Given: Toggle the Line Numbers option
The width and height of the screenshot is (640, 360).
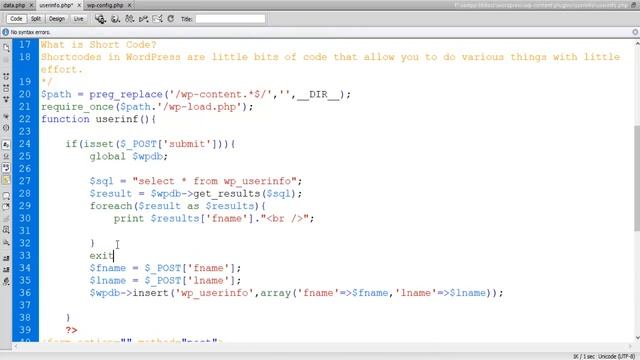Looking at the screenshot, I should (6, 145).
